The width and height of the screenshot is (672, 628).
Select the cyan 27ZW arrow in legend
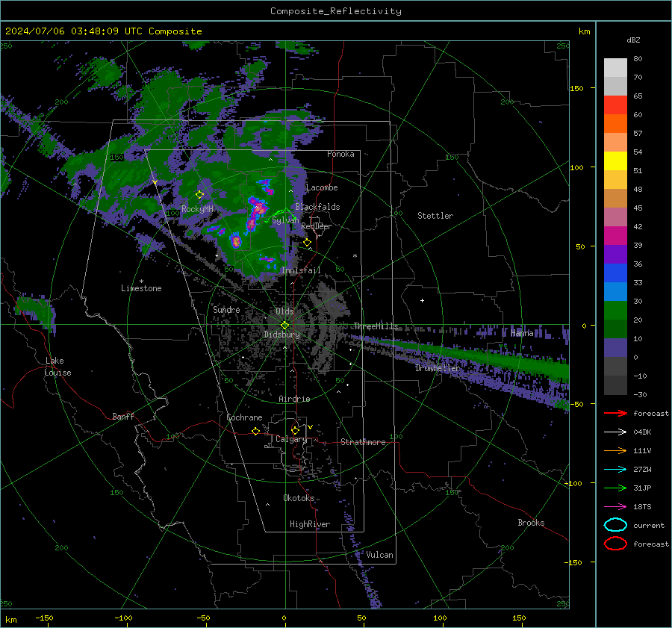click(x=615, y=470)
